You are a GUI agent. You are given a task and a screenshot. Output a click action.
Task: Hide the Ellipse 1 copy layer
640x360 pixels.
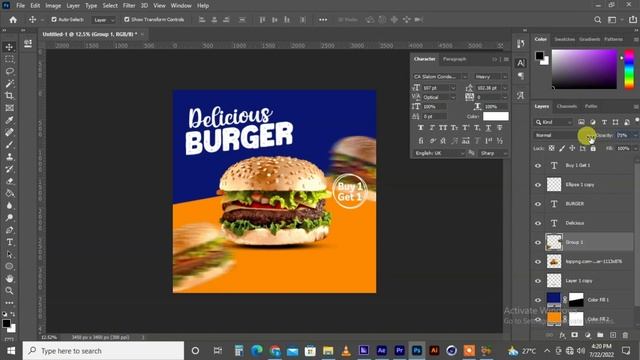(x=538, y=184)
